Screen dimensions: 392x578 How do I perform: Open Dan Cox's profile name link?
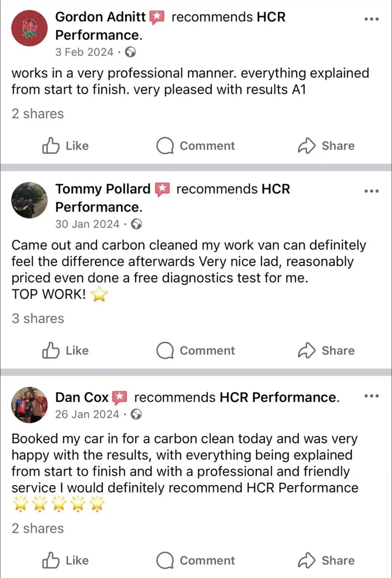82,397
